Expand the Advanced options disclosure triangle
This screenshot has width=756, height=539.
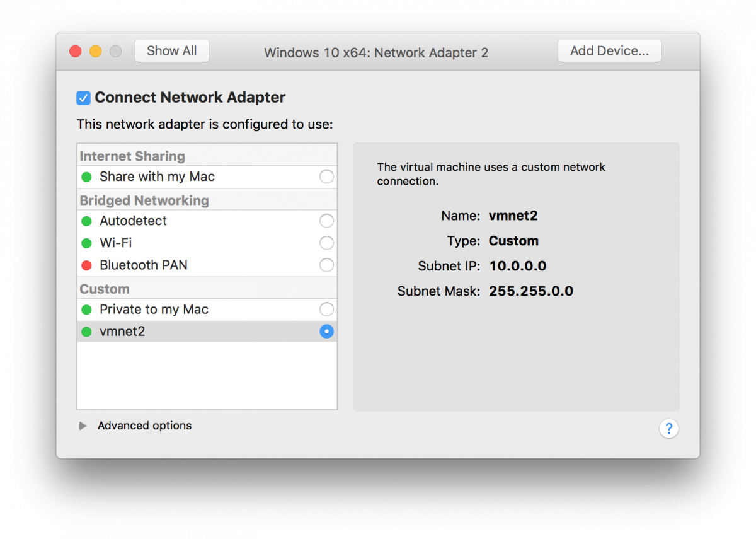[x=83, y=426]
